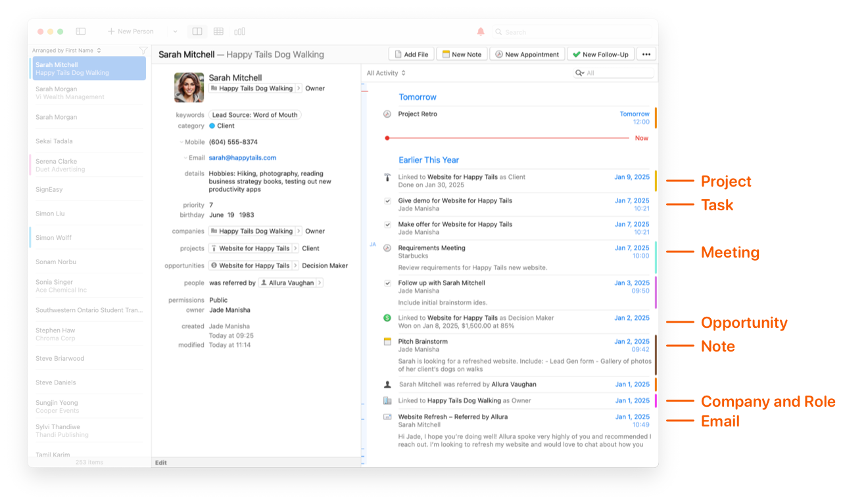Open the contact list filter funnel
843x504 pixels.
(143, 50)
